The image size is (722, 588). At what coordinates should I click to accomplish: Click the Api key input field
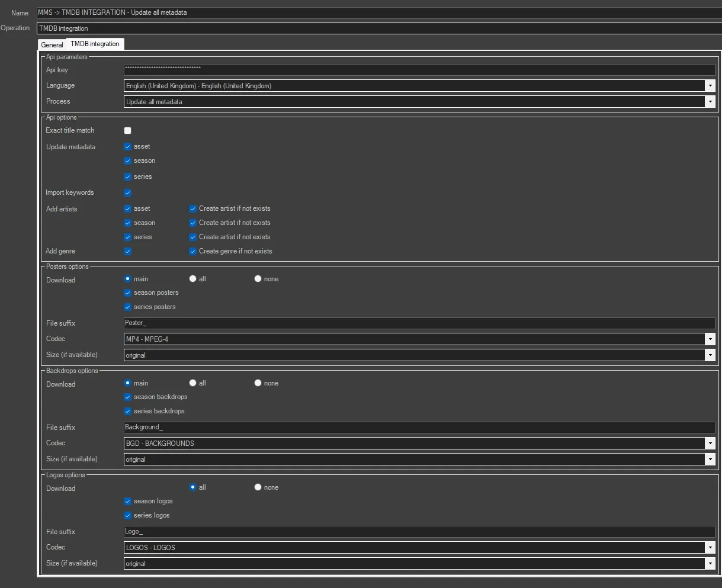coord(419,70)
